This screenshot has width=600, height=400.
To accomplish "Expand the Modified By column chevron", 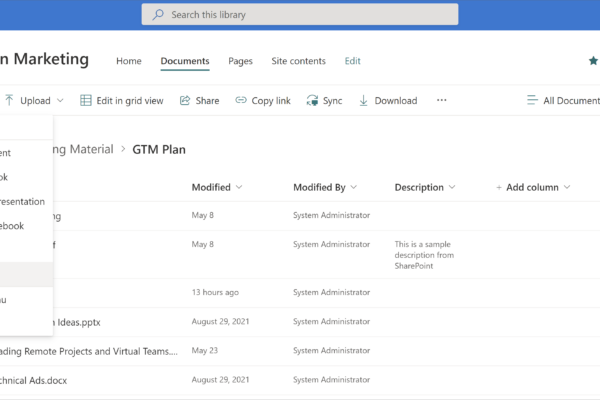I will pyautogui.click(x=354, y=187).
